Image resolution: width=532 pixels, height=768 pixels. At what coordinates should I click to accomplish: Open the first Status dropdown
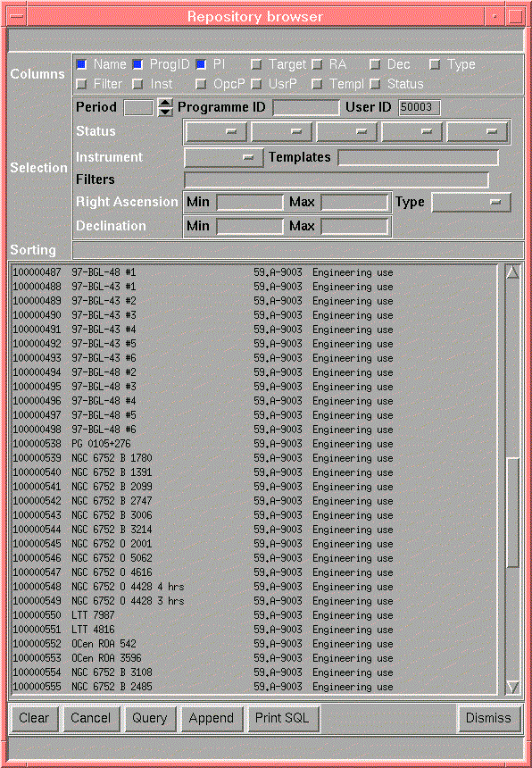point(216,132)
